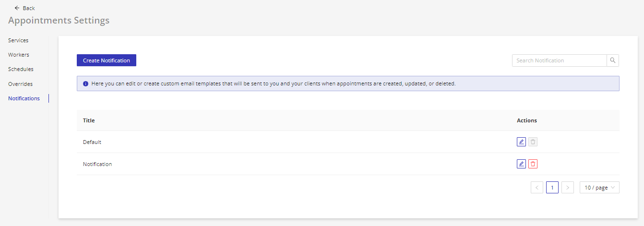Viewport: 644px width, 226px height.
Task: Click the info icon in the banner
Action: [85, 83]
